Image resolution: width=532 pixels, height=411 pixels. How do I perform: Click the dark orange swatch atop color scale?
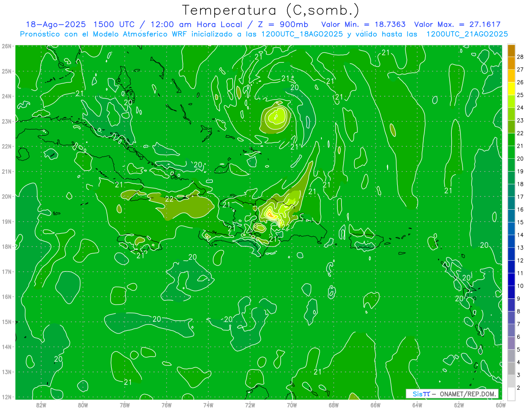[511, 51]
